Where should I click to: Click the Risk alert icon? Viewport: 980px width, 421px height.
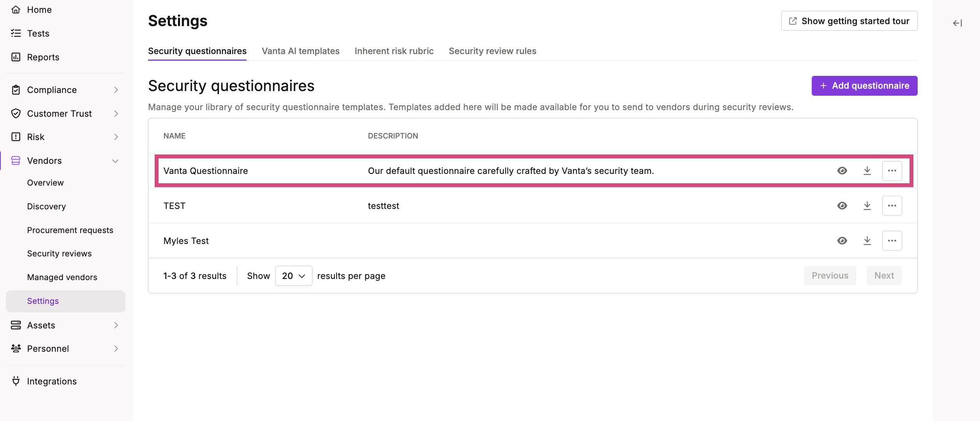(16, 137)
